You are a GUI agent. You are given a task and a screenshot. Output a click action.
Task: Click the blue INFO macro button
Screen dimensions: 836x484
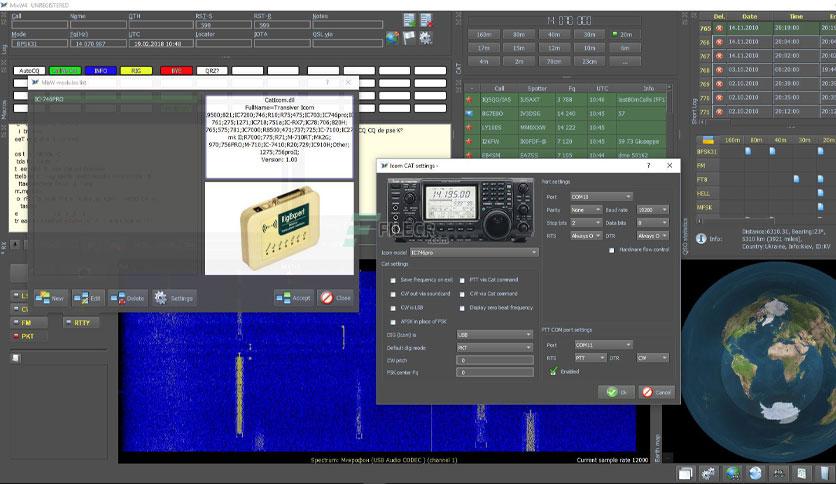click(101, 70)
